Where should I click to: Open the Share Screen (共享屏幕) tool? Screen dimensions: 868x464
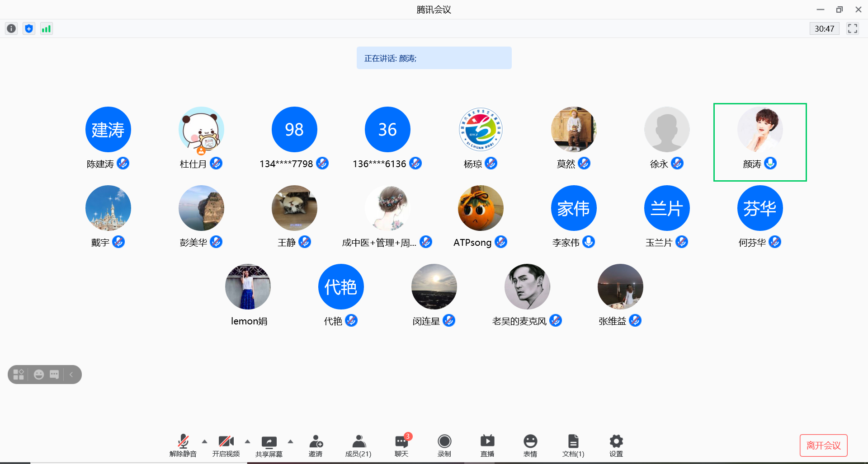pyautogui.click(x=269, y=445)
